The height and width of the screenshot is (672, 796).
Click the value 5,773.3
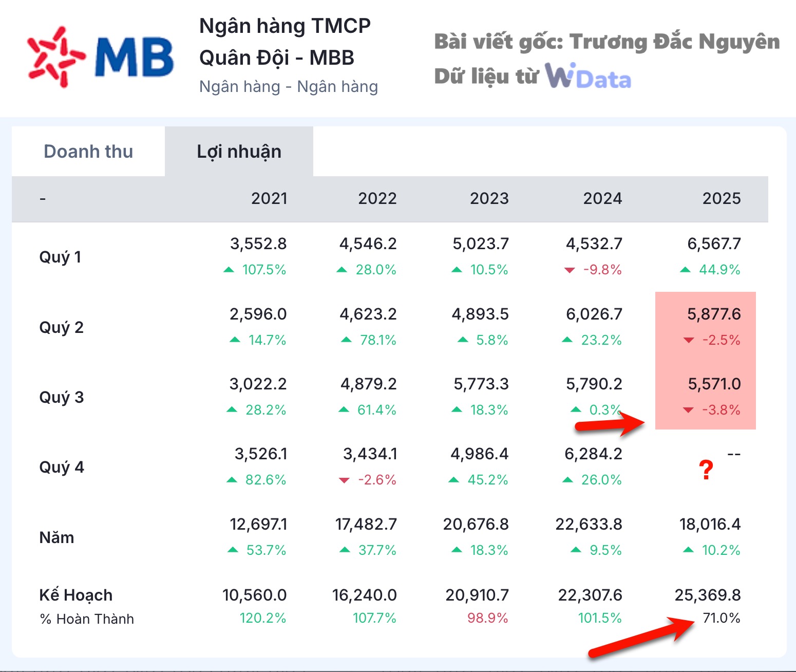click(481, 384)
